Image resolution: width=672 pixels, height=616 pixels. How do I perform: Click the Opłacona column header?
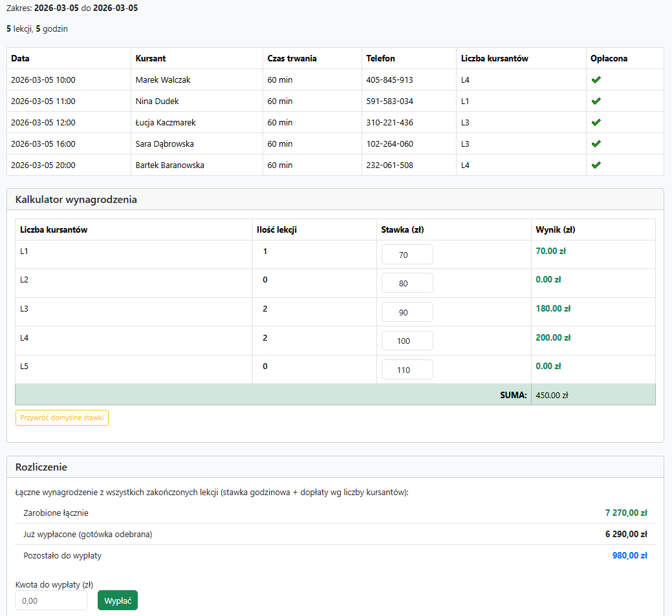point(609,58)
